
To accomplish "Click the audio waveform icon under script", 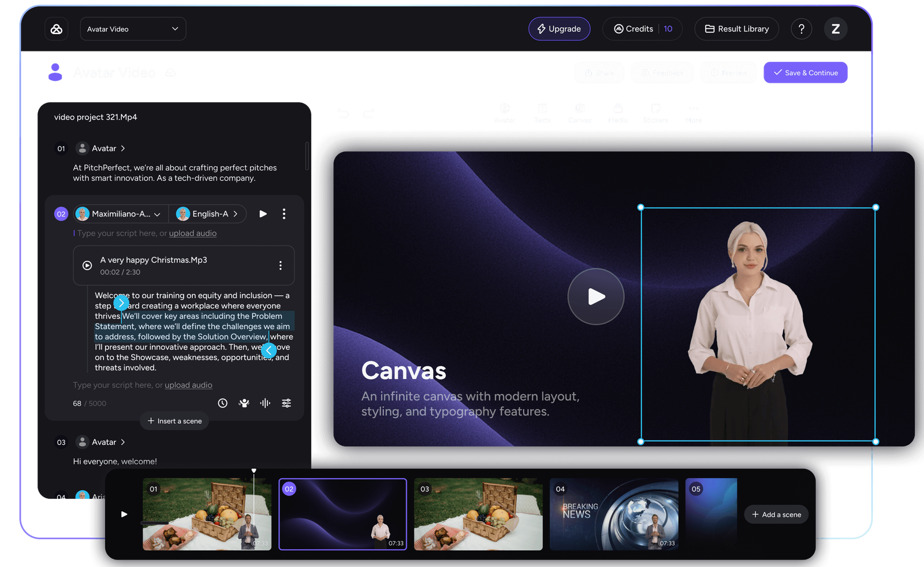I will point(265,403).
